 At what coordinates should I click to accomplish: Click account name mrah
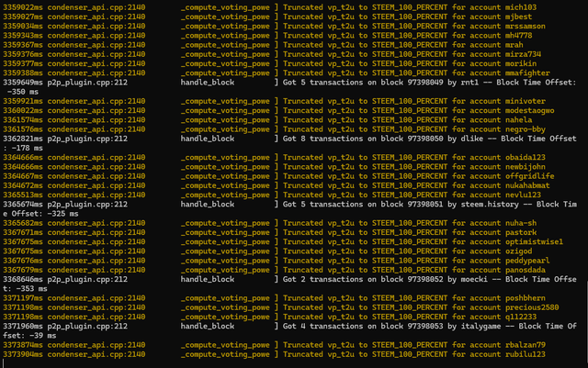pos(514,45)
